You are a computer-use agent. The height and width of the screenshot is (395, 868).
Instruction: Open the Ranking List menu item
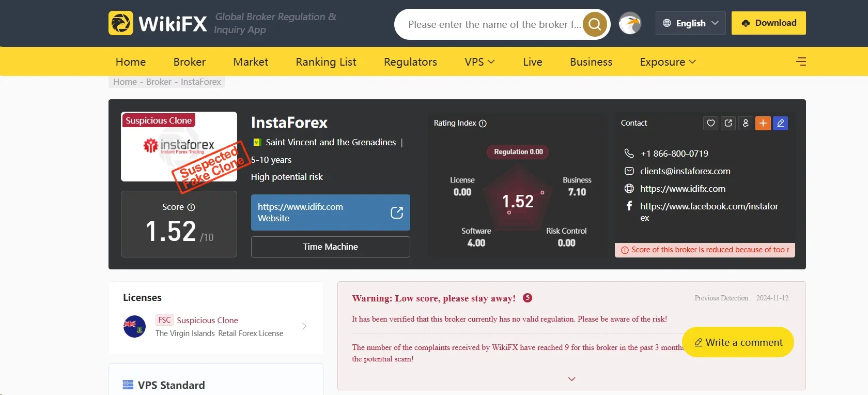click(x=326, y=62)
